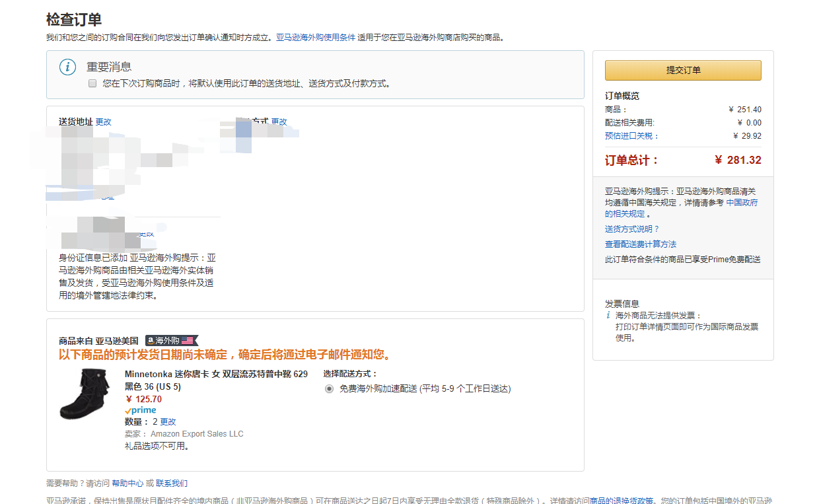The image size is (819, 504).
Task: Click the 订单概览 heading
Action: [622, 96]
